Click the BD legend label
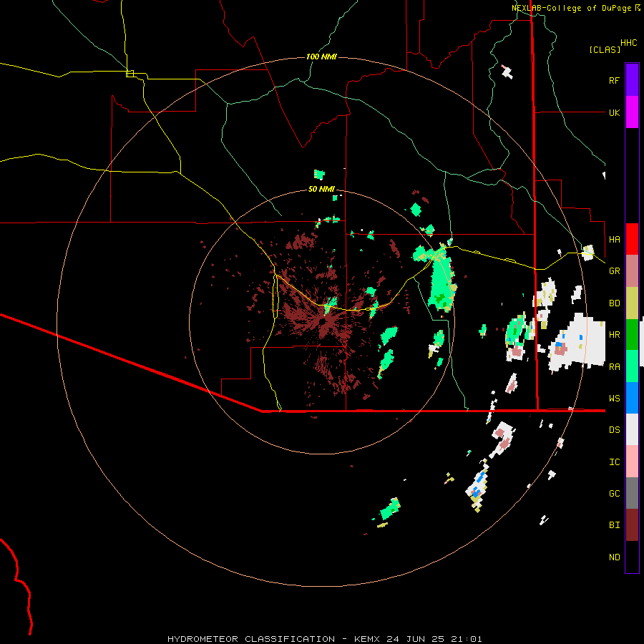Screen dimensions: 644x644 click(x=614, y=303)
